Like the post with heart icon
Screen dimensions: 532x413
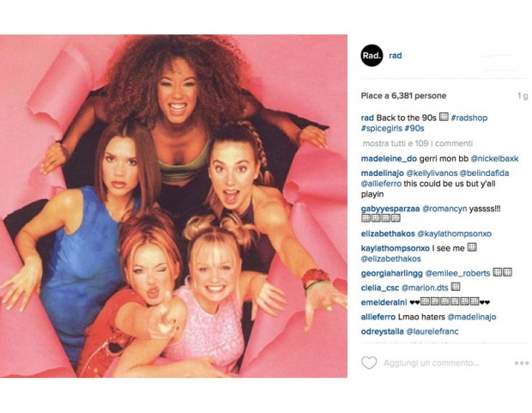pos(369,362)
